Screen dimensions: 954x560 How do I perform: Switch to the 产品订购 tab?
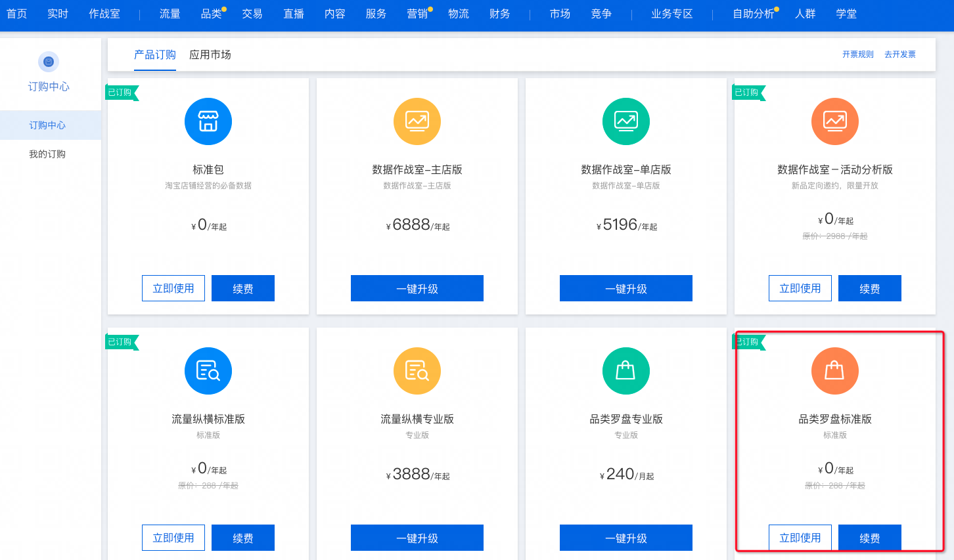click(155, 54)
